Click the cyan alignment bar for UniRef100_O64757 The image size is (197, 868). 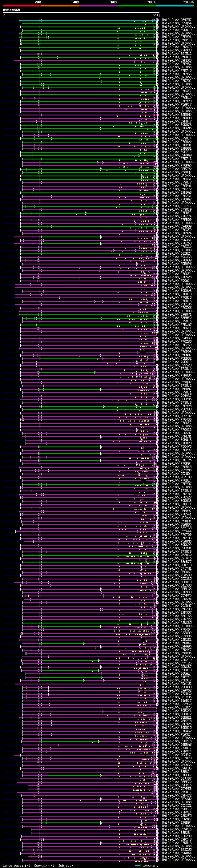[x=89, y=20]
